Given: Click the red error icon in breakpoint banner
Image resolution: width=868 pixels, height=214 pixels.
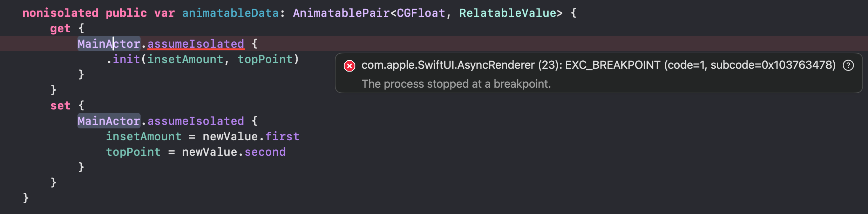Looking at the screenshot, I should [350, 66].
